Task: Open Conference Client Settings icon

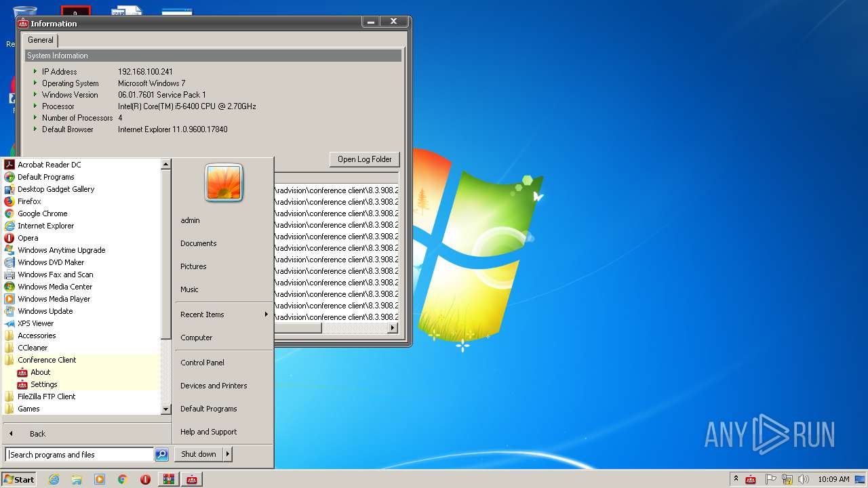Action: (22, 384)
